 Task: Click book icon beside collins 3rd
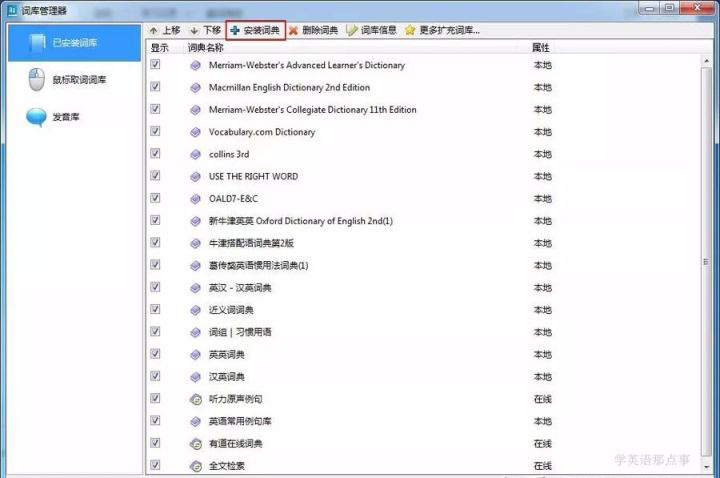196,155
